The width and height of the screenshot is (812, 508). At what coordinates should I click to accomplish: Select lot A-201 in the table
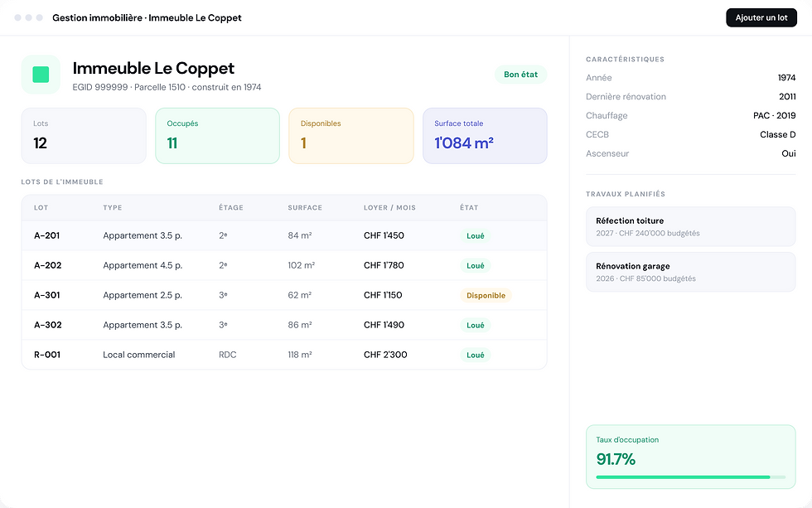pos(284,235)
